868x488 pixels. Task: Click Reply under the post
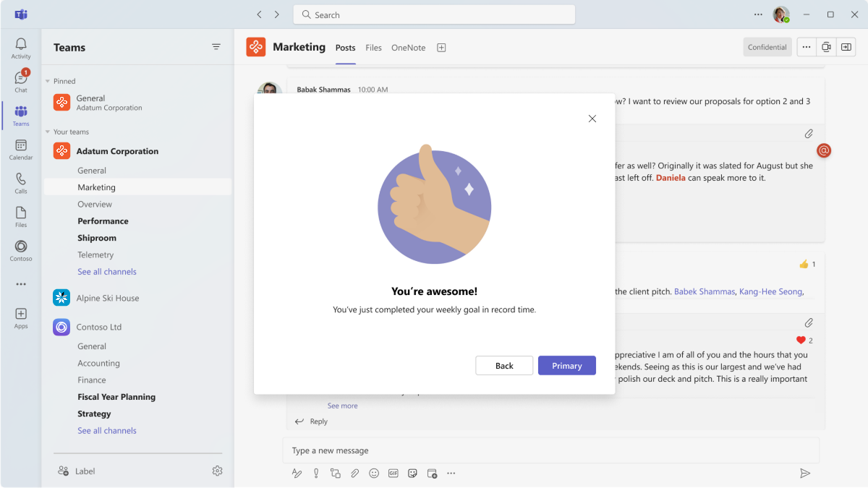(311, 421)
